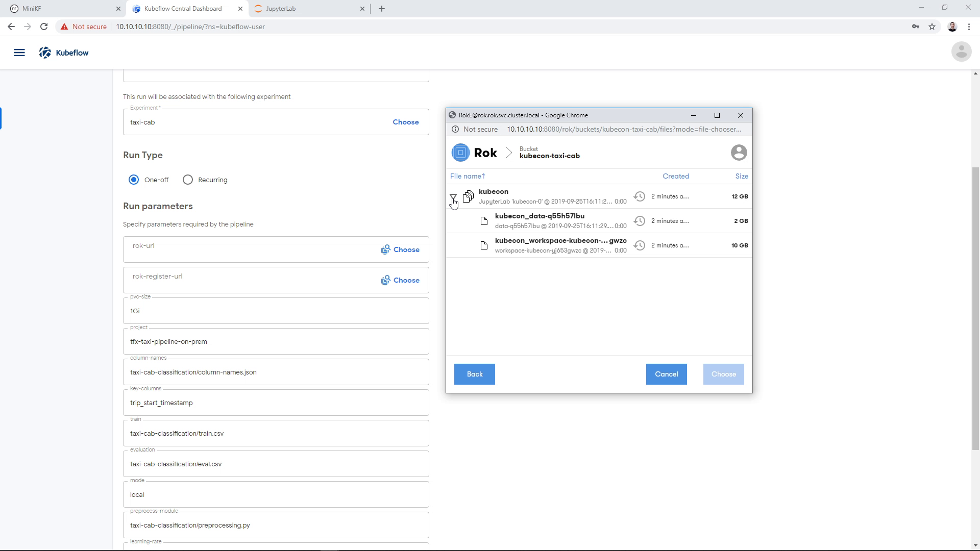Sort by Created column
This screenshot has width=980, height=551.
point(676,176)
